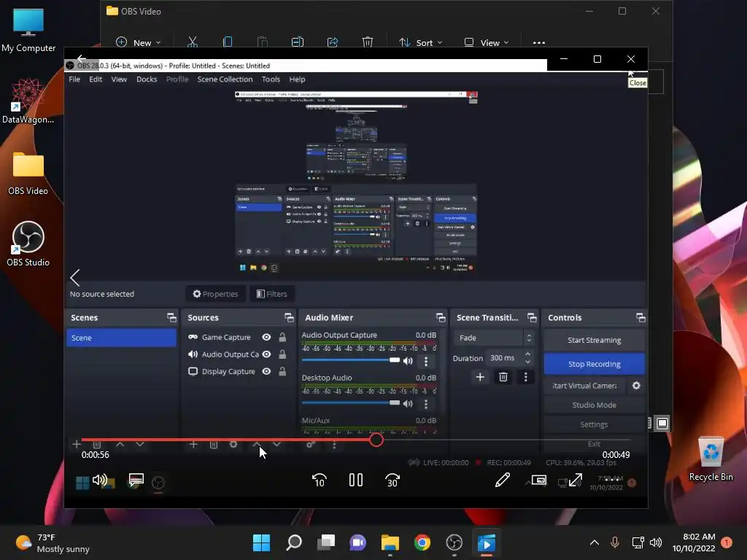This screenshot has width=747, height=560.
Task: Open the View dropdown in OBS Video explorer
Action: click(x=487, y=42)
